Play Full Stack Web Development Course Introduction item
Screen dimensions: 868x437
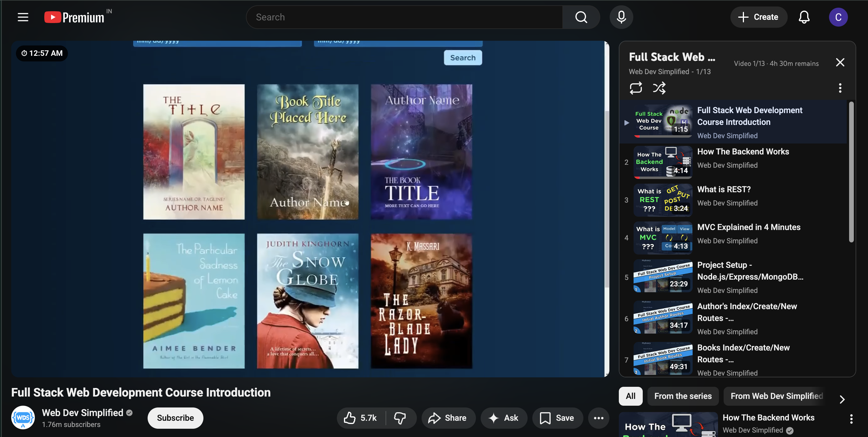733,122
